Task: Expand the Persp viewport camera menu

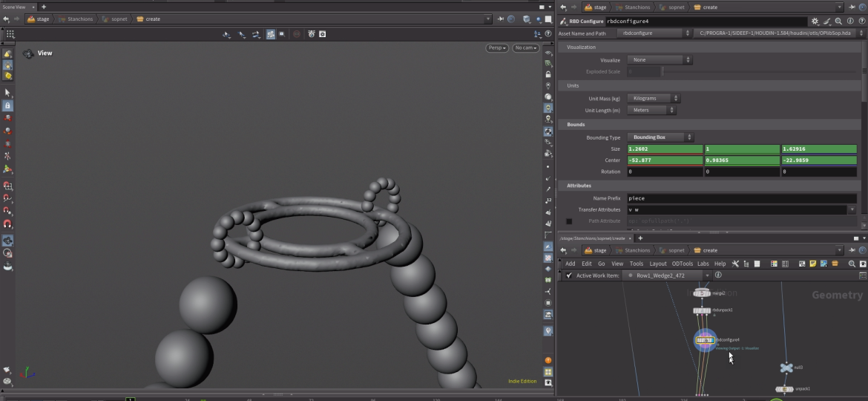Action: [x=496, y=48]
